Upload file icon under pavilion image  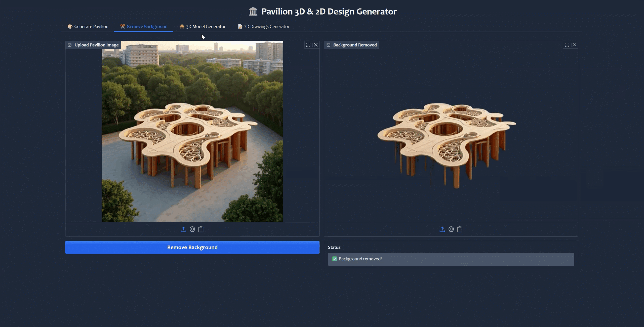point(183,229)
